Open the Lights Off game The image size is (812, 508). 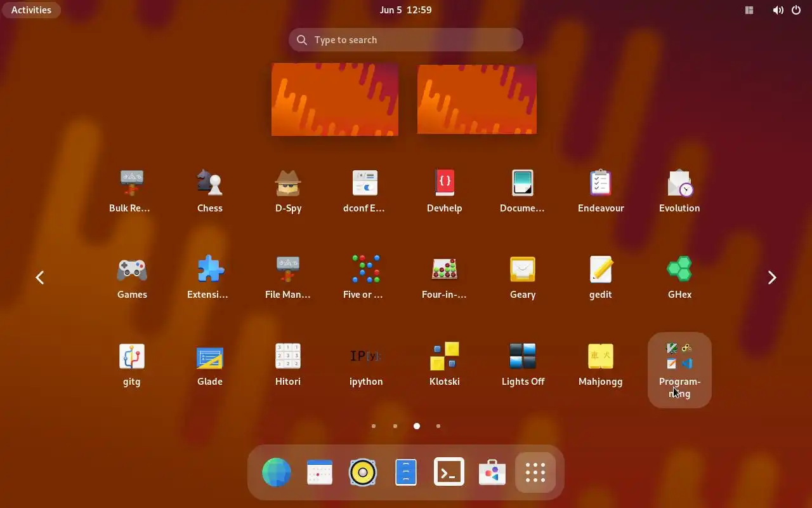[523, 364]
